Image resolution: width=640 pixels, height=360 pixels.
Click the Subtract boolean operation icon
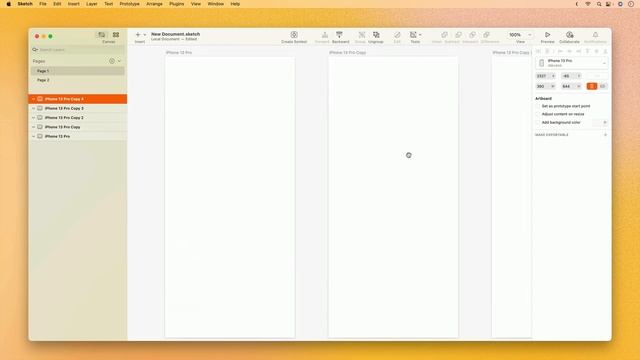coord(458,35)
